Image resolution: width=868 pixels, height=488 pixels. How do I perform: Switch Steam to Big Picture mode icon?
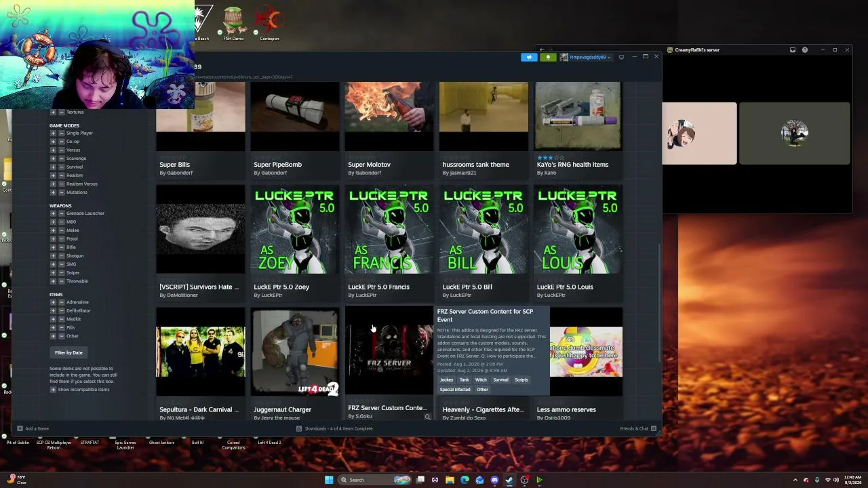pos(621,57)
